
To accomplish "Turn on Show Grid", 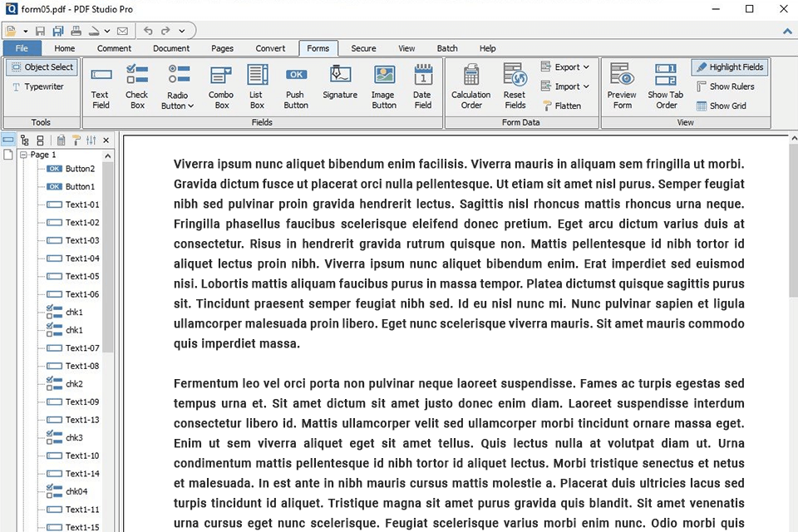I will (x=721, y=106).
